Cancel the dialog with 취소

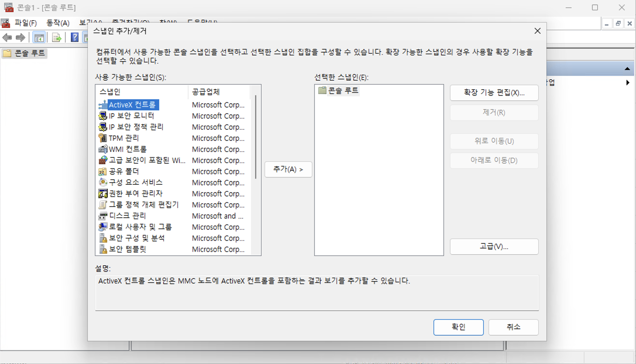[x=513, y=327]
